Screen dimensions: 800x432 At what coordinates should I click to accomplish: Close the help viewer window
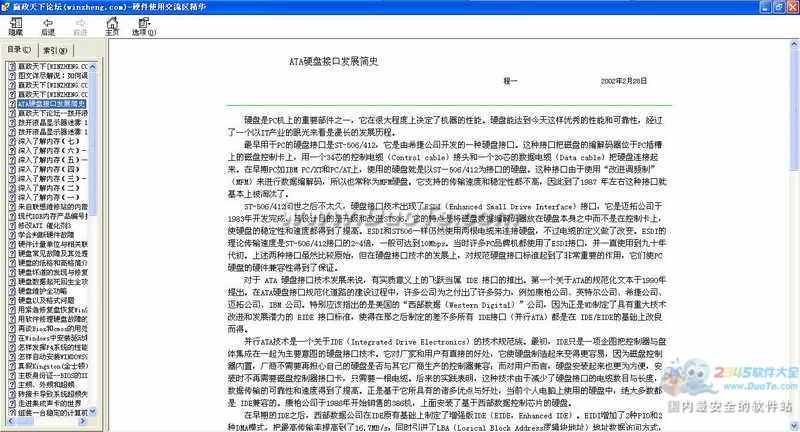[791, 7]
